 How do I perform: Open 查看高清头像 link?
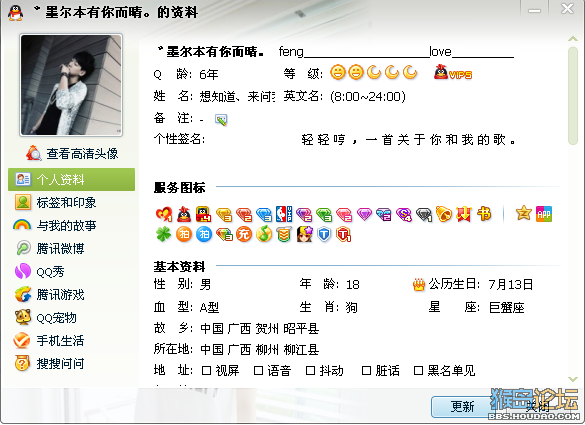point(72,153)
